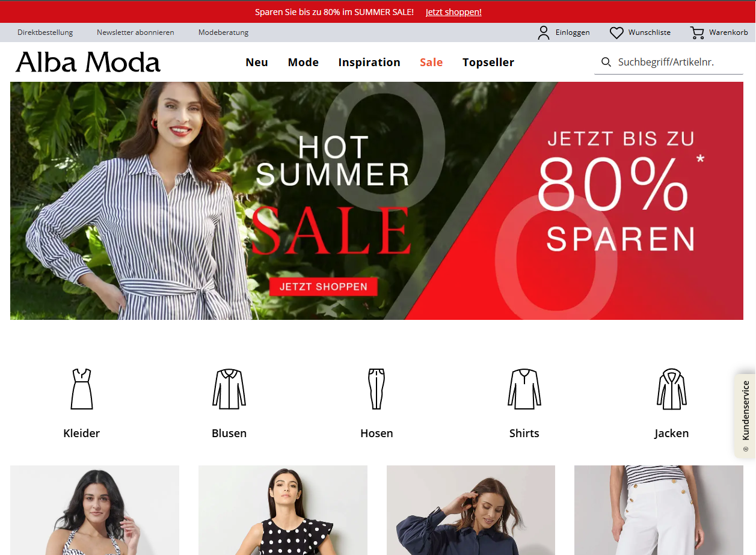
Task: Expand the Kundenservice side tab
Action: 746,416
